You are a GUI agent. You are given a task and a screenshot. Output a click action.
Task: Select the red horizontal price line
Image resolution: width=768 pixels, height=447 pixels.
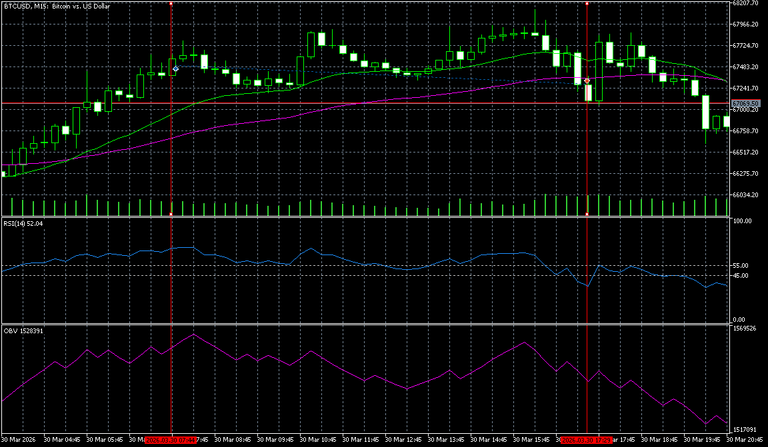[365, 103]
